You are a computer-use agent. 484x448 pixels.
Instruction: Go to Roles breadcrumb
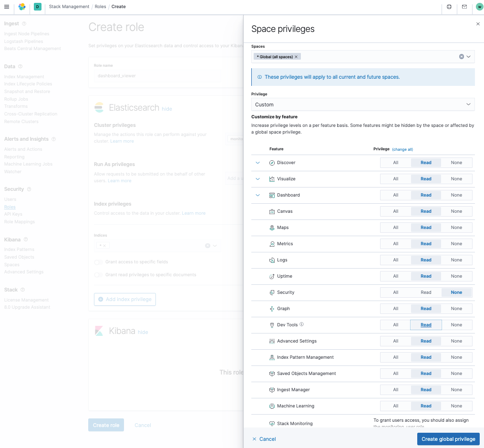pos(100,7)
